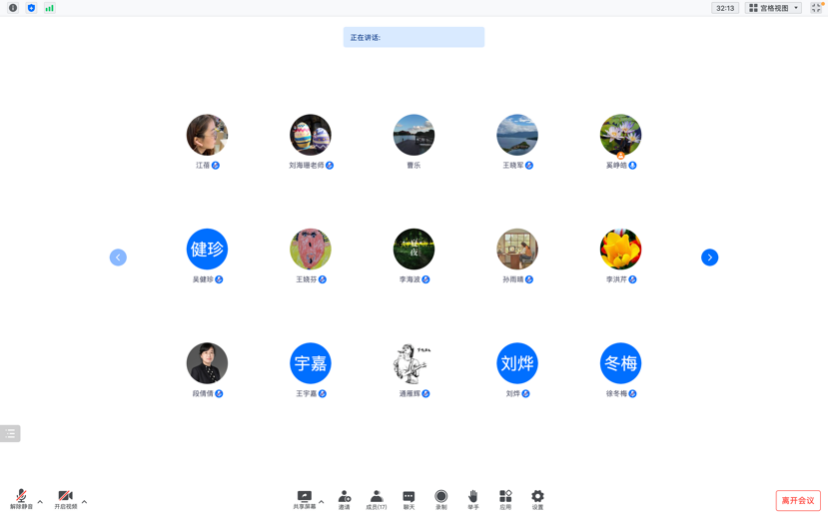Open the apps (应用) menu
828x516 pixels.
click(x=505, y=498)
